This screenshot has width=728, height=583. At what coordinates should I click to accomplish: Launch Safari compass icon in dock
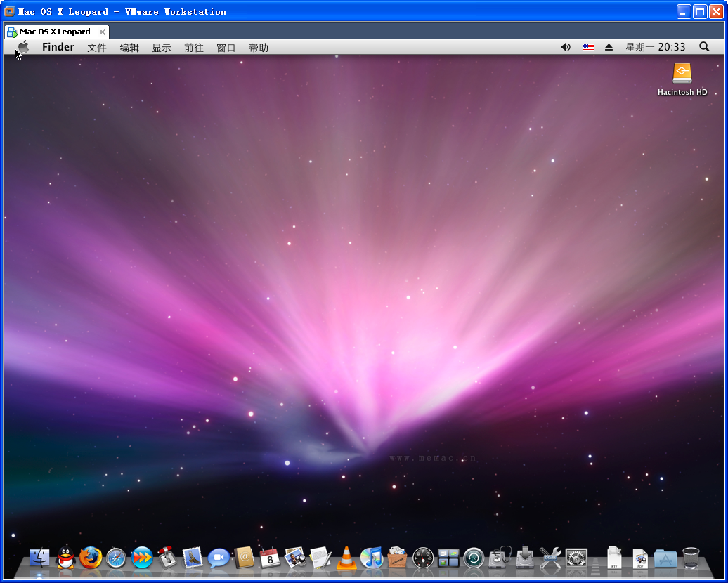(x=116, y=558)
